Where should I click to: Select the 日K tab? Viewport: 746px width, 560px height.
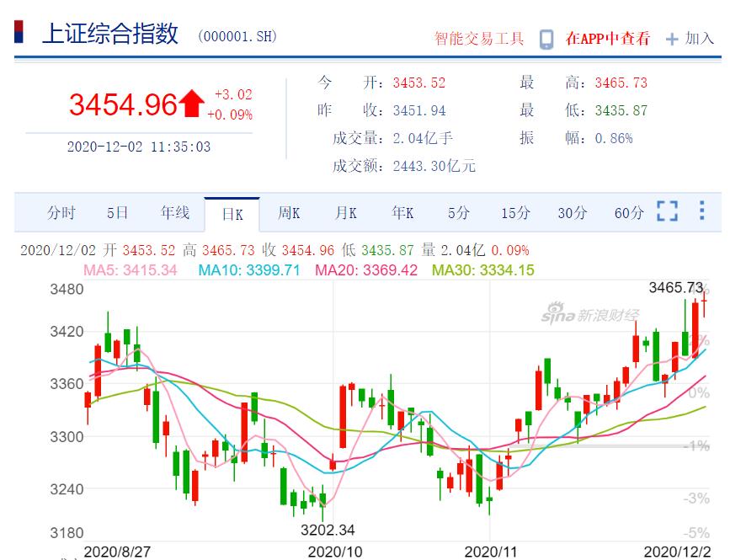coord(232,215)
